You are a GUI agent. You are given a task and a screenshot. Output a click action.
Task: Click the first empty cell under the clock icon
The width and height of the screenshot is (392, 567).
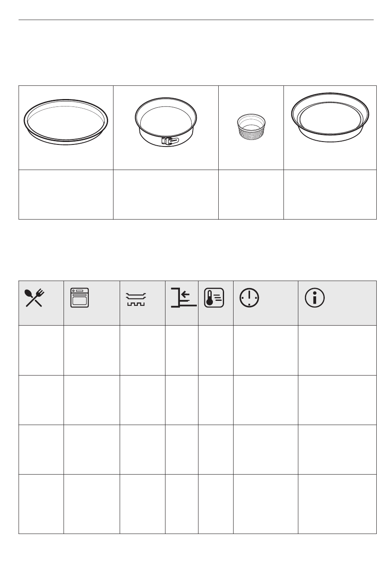[266, 350]
